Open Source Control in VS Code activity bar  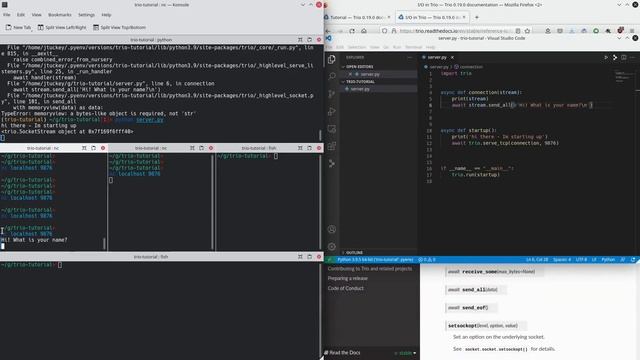pos(332,94)
